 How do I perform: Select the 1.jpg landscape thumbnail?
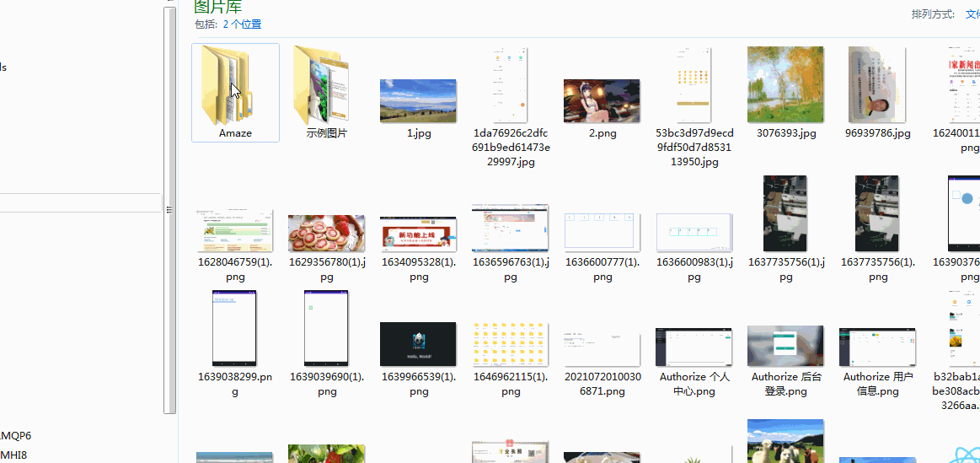pos(418,100)
